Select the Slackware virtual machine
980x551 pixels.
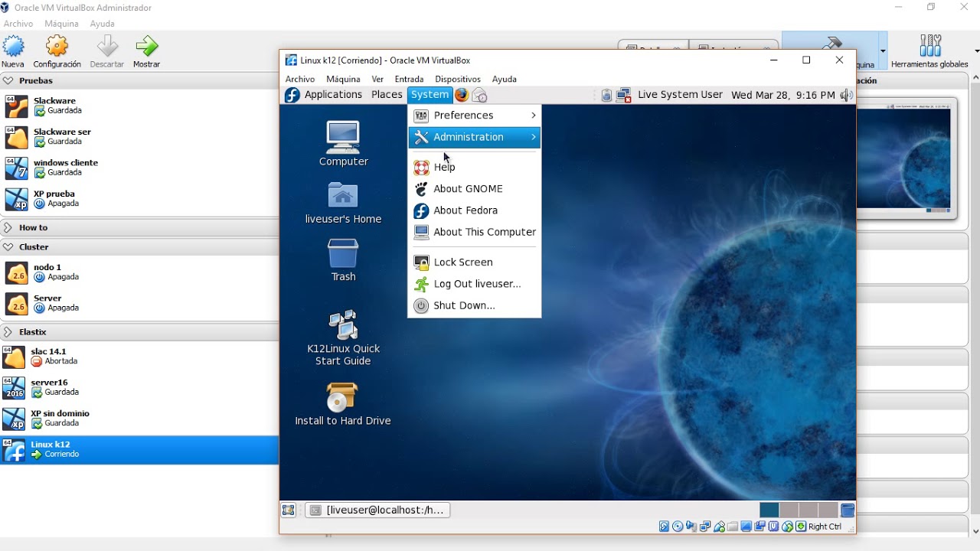(x=139, y=106)
